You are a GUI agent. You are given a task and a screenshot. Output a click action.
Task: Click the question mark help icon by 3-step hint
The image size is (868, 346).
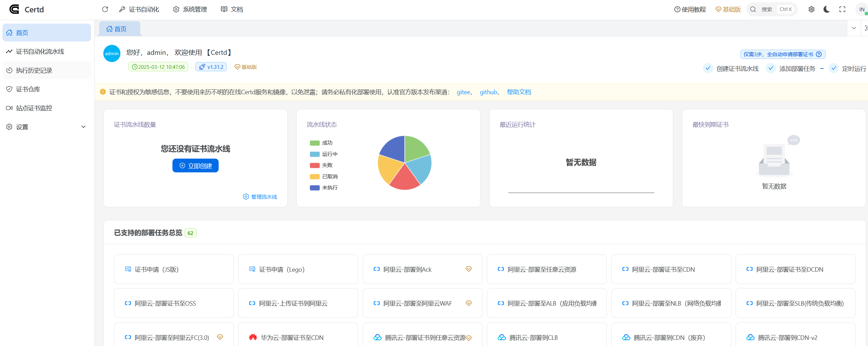(x=819, y=54)
